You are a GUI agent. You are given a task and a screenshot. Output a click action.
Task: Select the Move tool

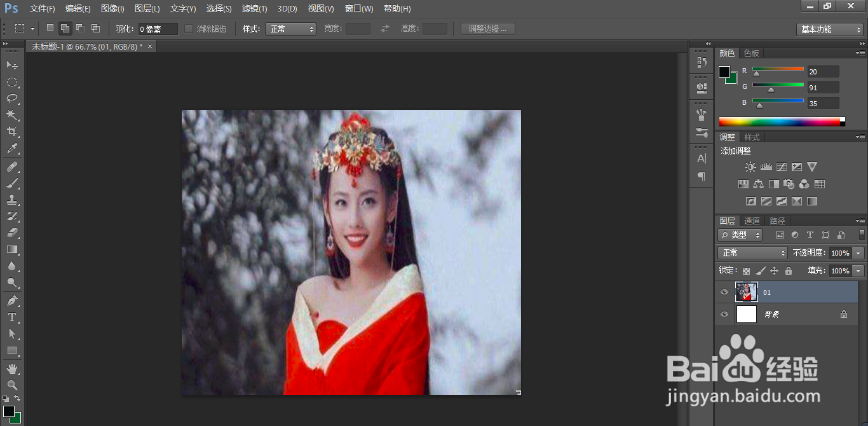click(12, 65)
